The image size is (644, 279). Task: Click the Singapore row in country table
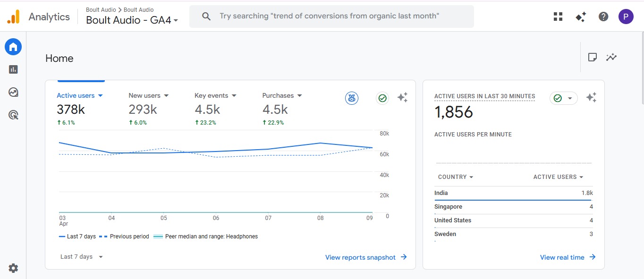[514, 207]
